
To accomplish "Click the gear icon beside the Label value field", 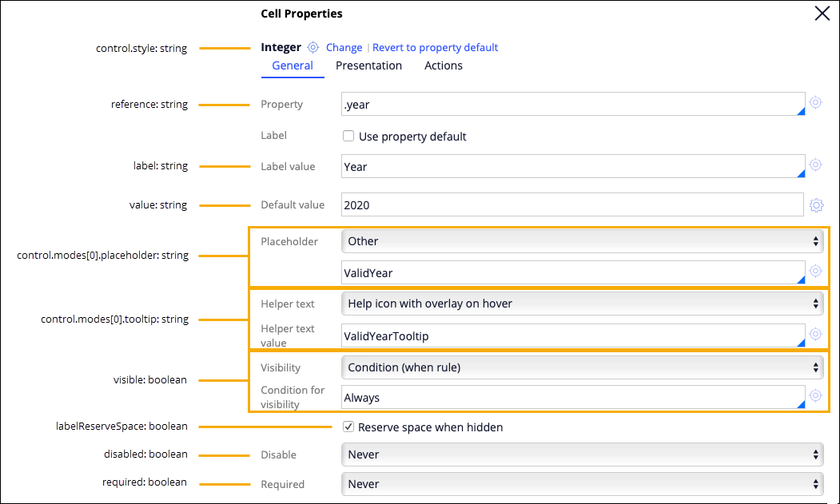I will (x=815, y=165).
